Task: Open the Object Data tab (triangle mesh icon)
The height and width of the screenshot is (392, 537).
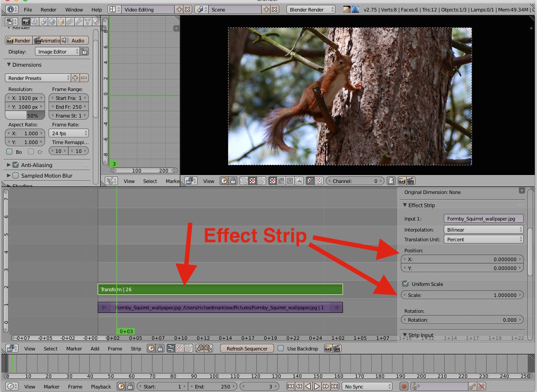Action: tap(87, 21)
